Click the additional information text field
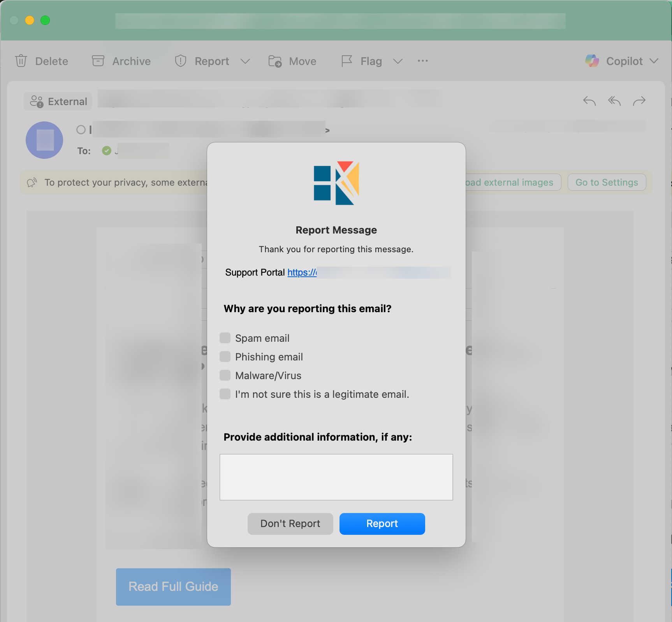This screenshot has height=622, width=672. 336,477
